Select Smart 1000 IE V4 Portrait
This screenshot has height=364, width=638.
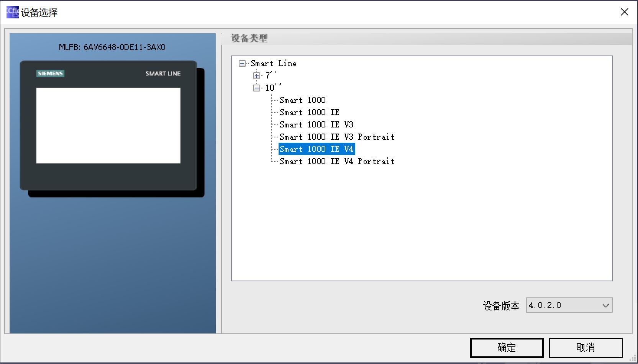pyautogui.click(x=337, y=162)
